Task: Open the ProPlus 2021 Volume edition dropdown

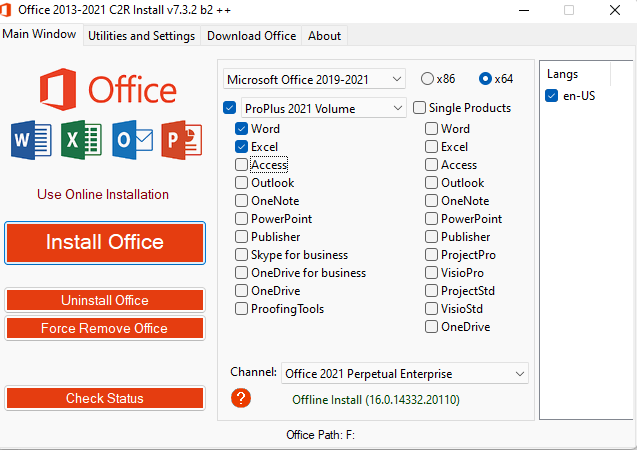Action: coord(324,108)
